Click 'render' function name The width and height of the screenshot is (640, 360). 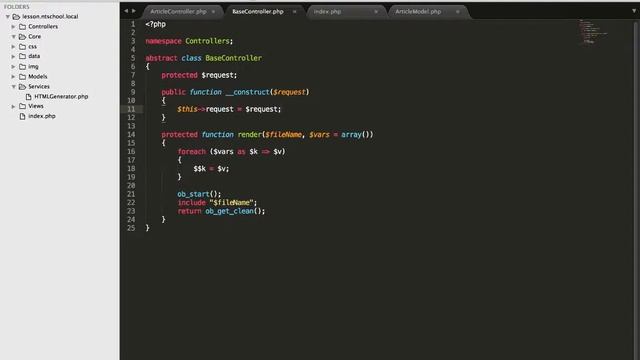point(249,135)
